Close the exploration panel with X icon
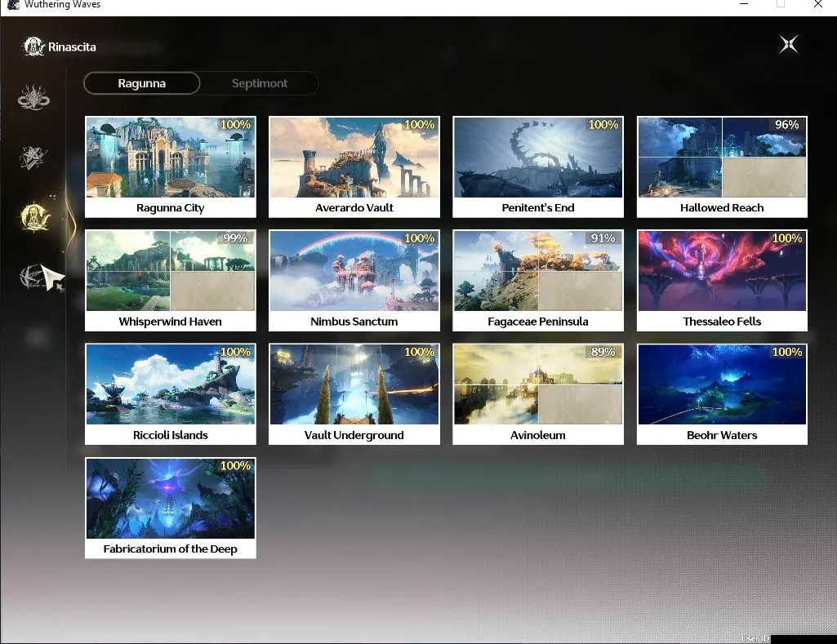The width and height of the screenshot is (837, 644). click(789, 44)
